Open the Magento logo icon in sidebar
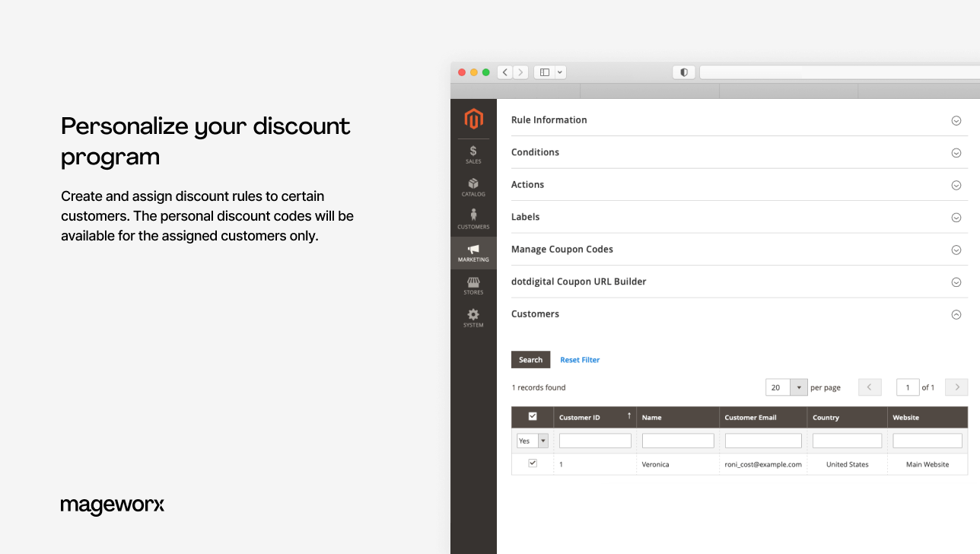The height and width of the screenshot is (554, 980). 473,119
